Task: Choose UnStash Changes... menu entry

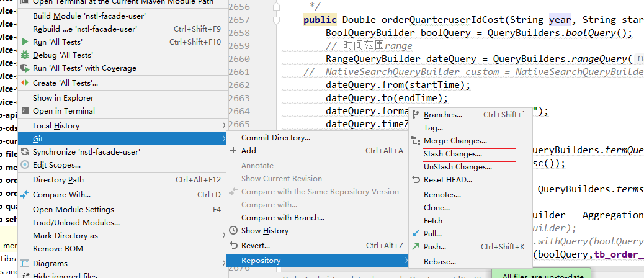Action: tap(470, 167)
